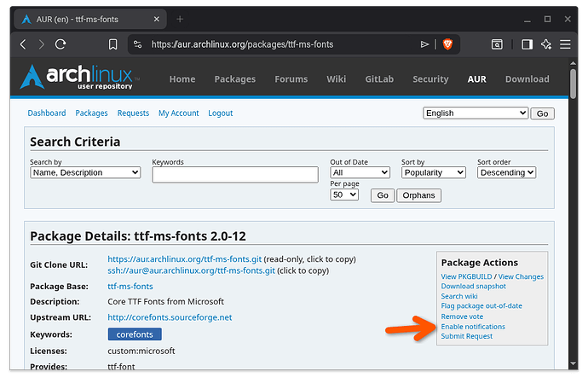Go to My Account
Image resolution: width=588 pixels, height=389 pixels.
(x=178, y=113)
